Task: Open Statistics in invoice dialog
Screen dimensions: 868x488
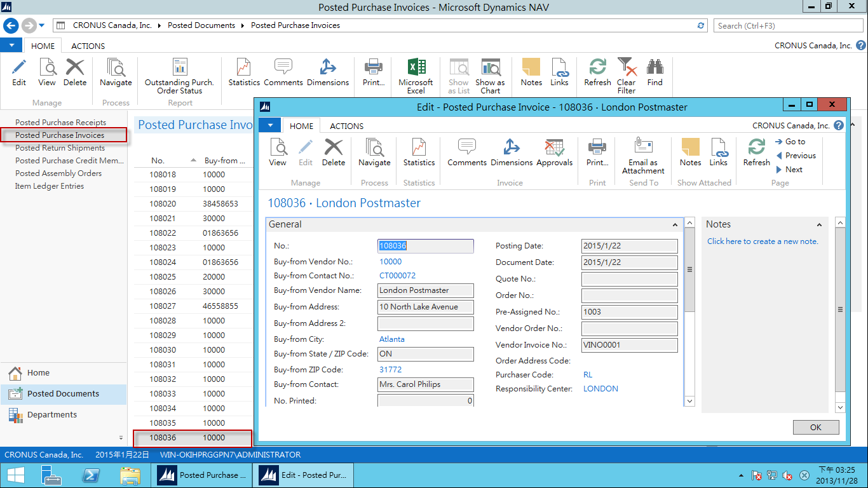Action: (419, 152)
